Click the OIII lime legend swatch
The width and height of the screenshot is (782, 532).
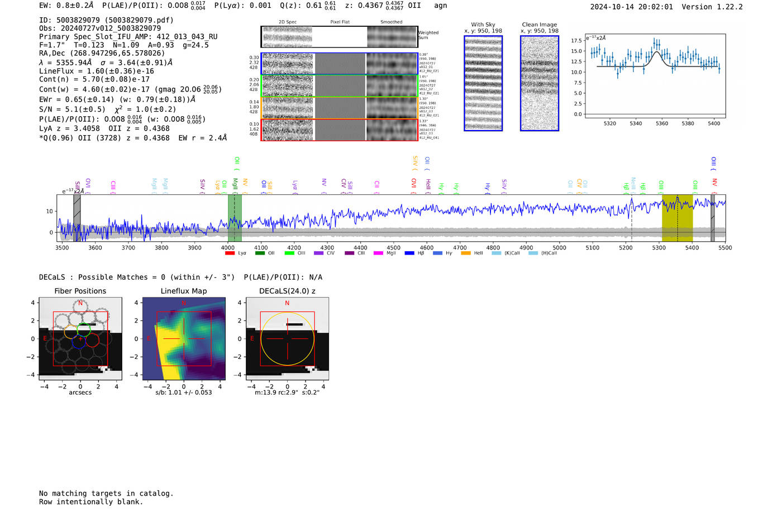click(289, 253)
